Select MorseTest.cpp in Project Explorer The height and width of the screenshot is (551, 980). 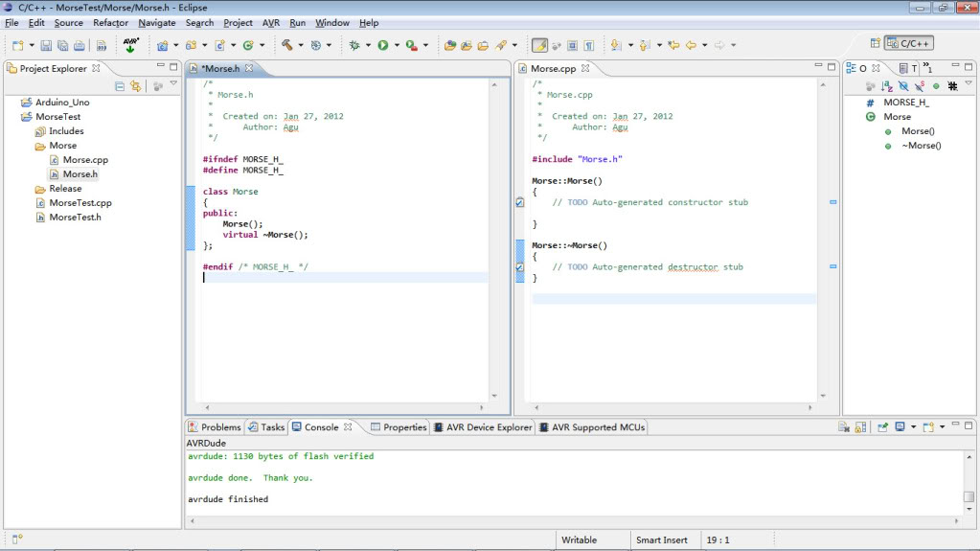click(x=80, y=203)
